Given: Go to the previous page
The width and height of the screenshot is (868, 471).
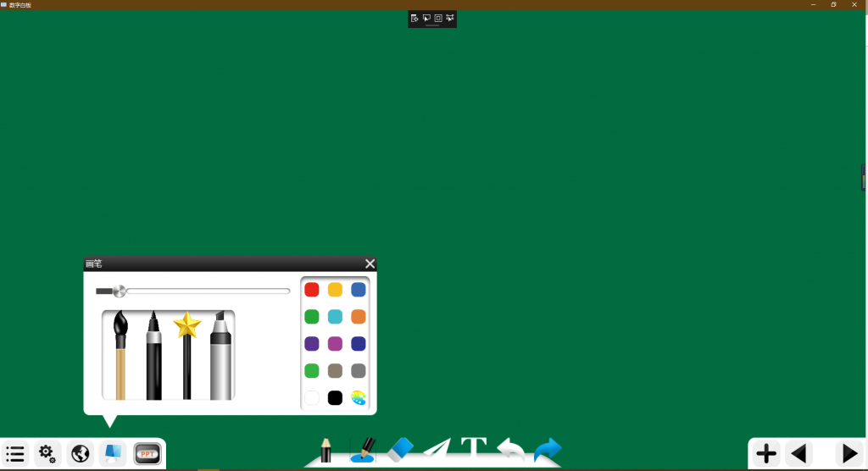Looking at the screenshot, I should pyautogui.click(x=798, y=453).
